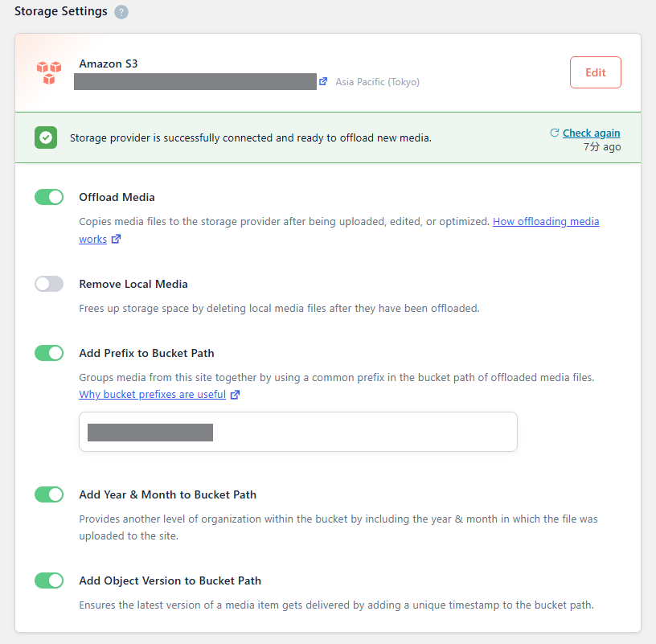656x644 pixels.
Task: Enable the Remove Local Media toggle
Action: [x=49, y=284]
